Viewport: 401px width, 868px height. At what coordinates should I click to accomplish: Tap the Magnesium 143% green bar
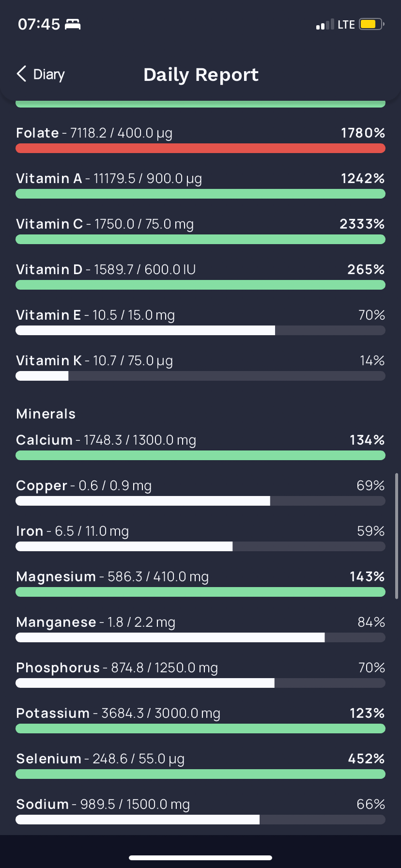tap(200, 592)
